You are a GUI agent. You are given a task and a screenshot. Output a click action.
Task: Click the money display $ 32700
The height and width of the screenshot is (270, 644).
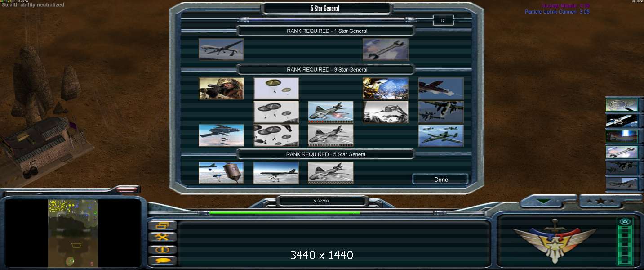coord(321,201)
